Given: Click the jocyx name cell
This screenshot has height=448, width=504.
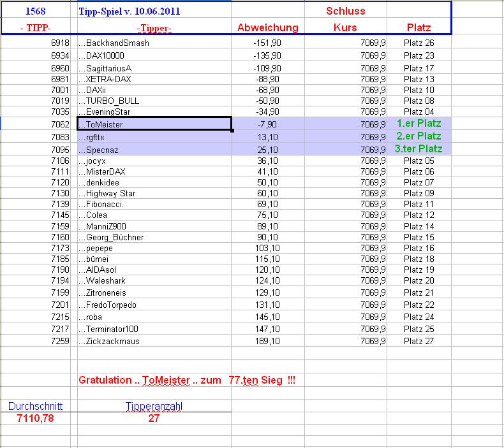Looking at the screenshot, I should pos(154,161).
